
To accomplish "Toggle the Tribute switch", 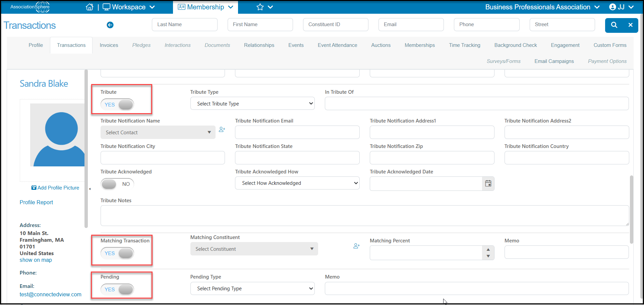I will pos(117,104).
